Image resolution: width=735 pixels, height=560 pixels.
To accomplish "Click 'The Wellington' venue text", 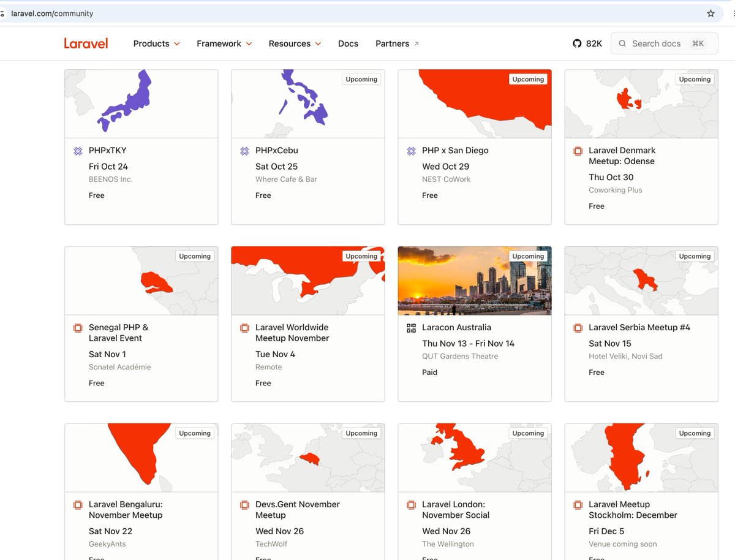I will 448,544.
